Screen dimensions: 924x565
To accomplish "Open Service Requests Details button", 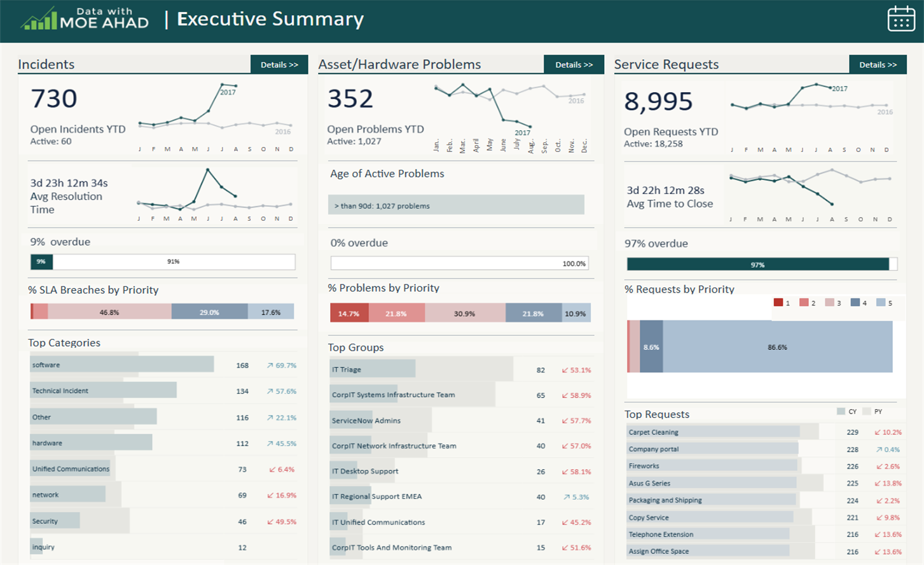I will [878, 65].
